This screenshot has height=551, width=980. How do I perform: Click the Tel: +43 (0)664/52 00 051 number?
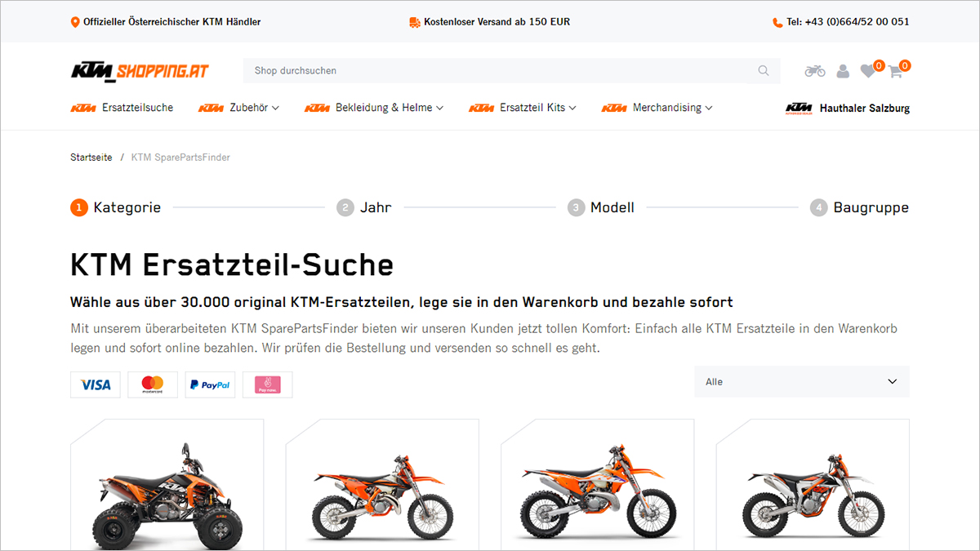848,22
